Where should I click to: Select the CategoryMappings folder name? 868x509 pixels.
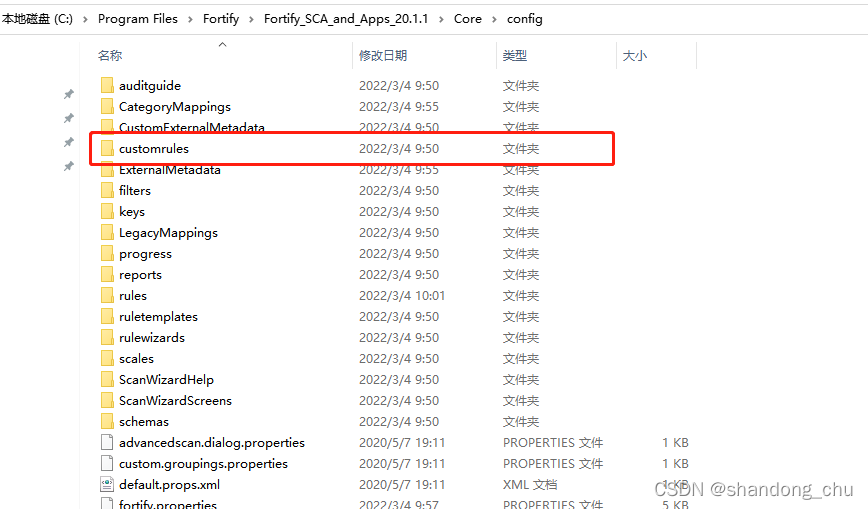click(175, 106)
